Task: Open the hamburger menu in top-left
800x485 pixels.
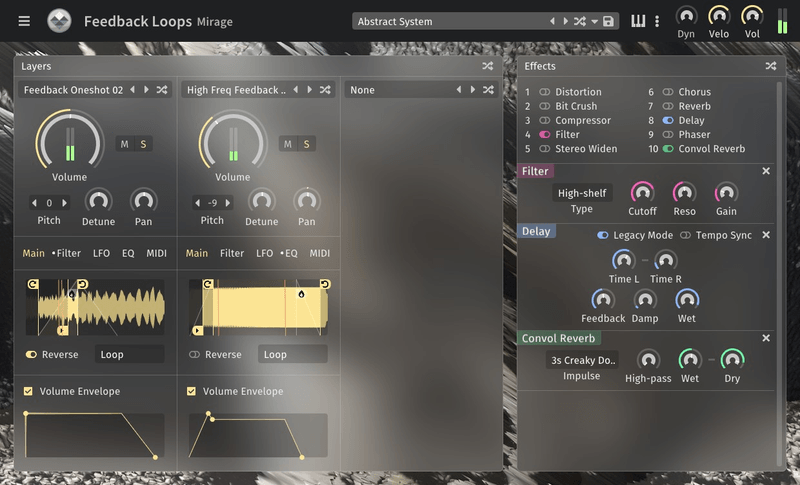Action: [24, 21]
